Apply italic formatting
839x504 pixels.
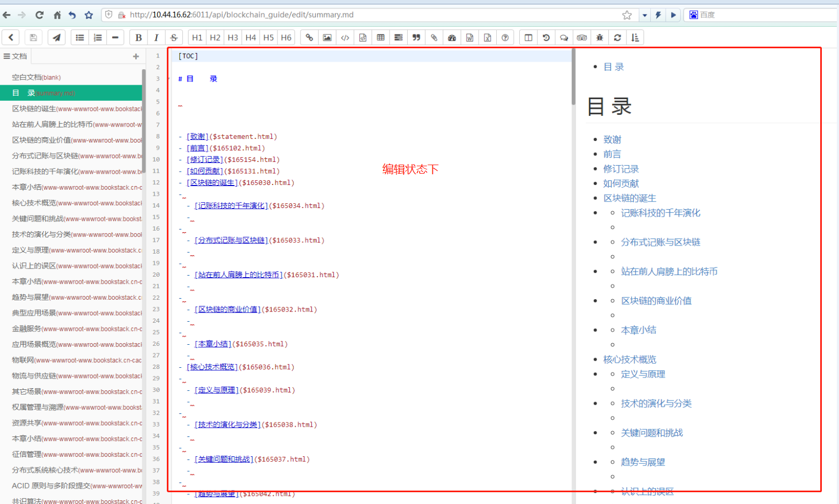click(156, 38)
